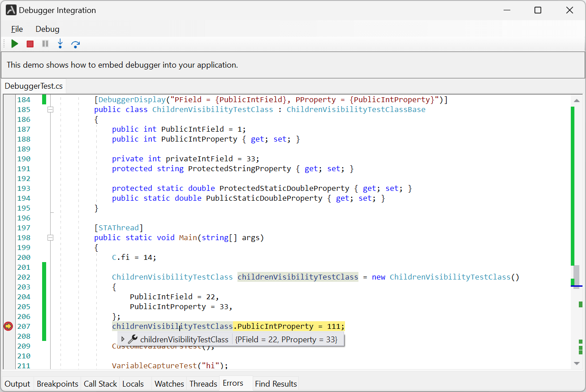Click privateIntField on line 190
This screenshot has width=586, height=392.
[199, 159]
